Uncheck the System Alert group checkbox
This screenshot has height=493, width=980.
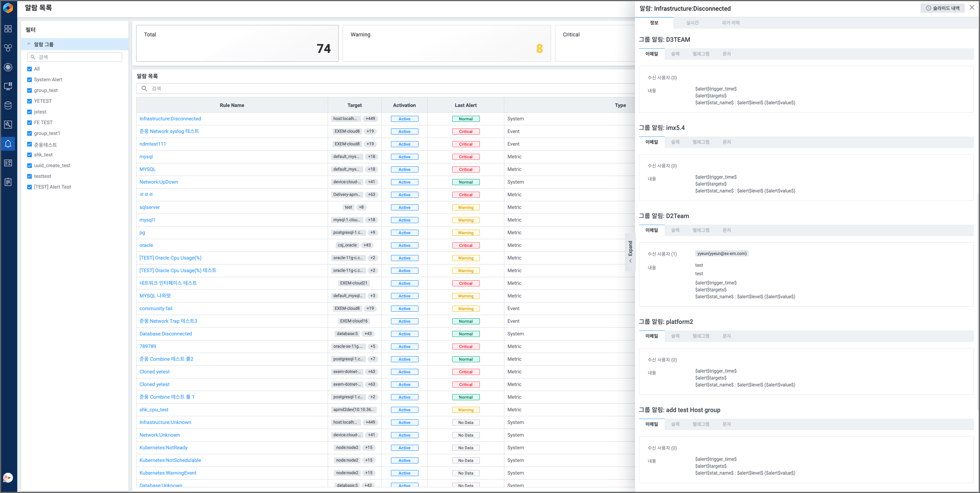point(30,80)
